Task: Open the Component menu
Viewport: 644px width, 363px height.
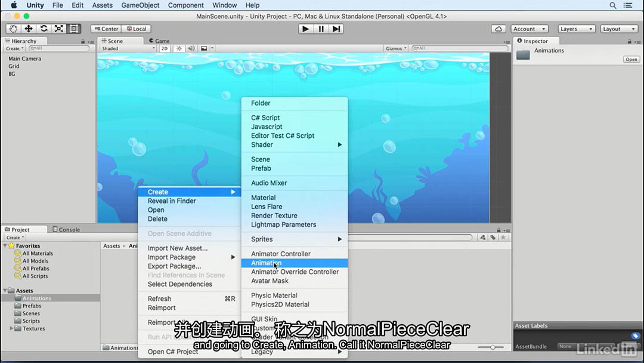Action: 185,5
